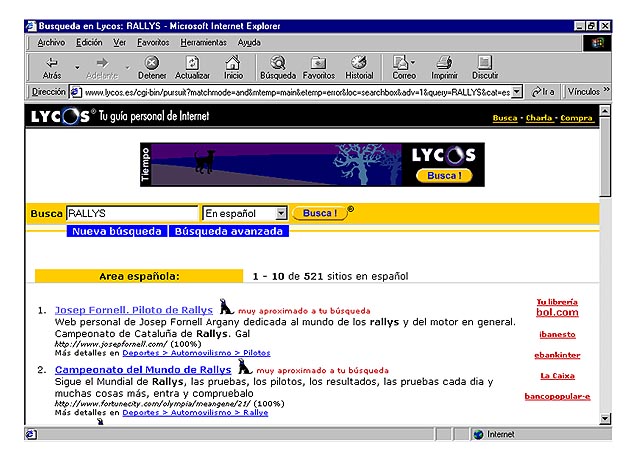Open result Josep Fornell. Piloto de Rallys
634x456 pixels.
coord(134,310)
